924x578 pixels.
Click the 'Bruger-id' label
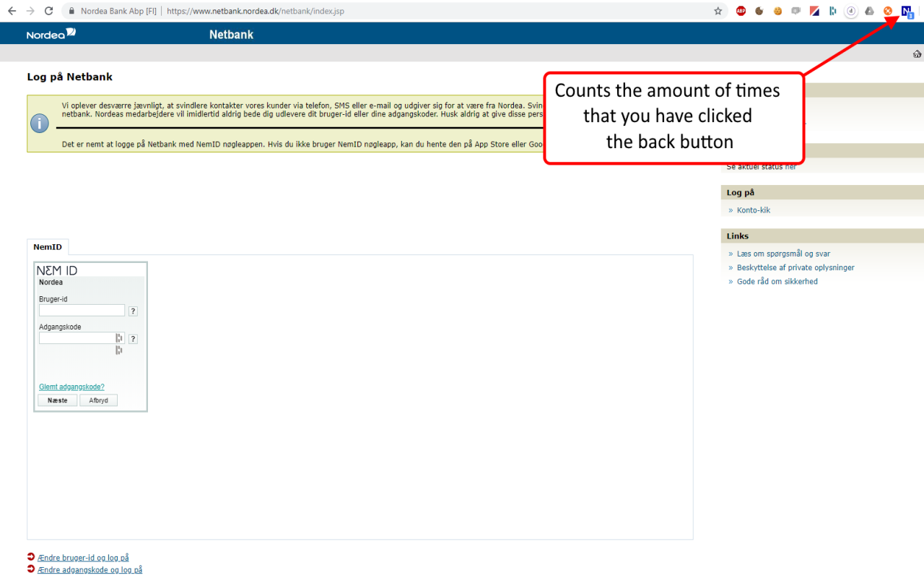(x=53, y=299)
